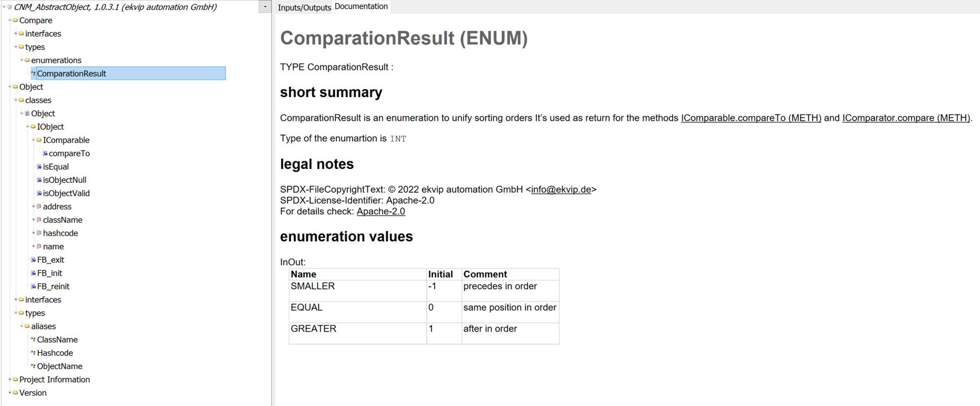Switch to the Inputs/Outputs tab
980x406 pixels.
click(x=304, y=8)
